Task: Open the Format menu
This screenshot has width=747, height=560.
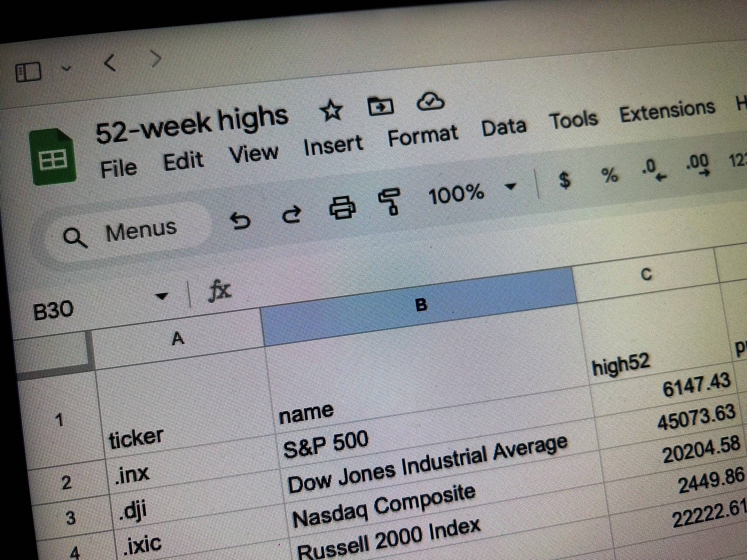Action: pos(423,135)
